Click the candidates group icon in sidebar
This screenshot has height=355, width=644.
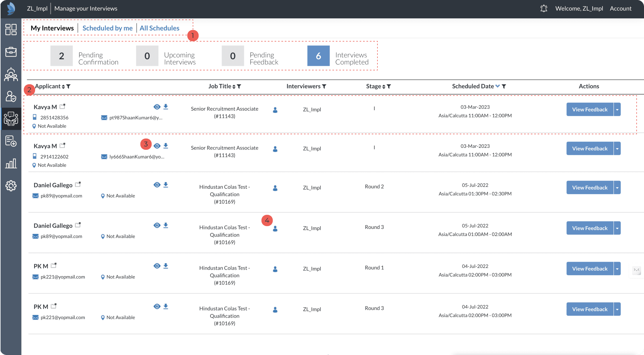tap(11, 75)
